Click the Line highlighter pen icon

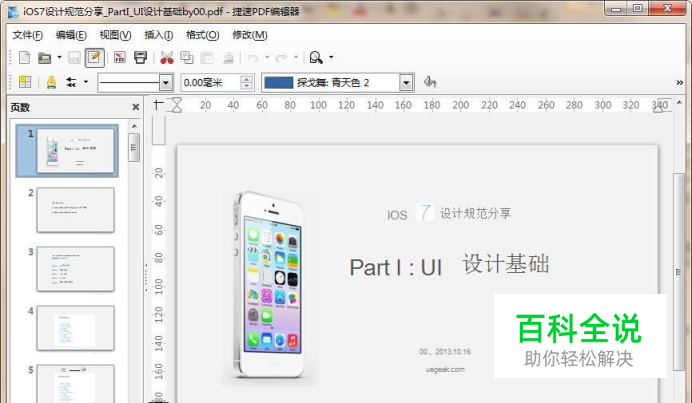tap(52, 82)
